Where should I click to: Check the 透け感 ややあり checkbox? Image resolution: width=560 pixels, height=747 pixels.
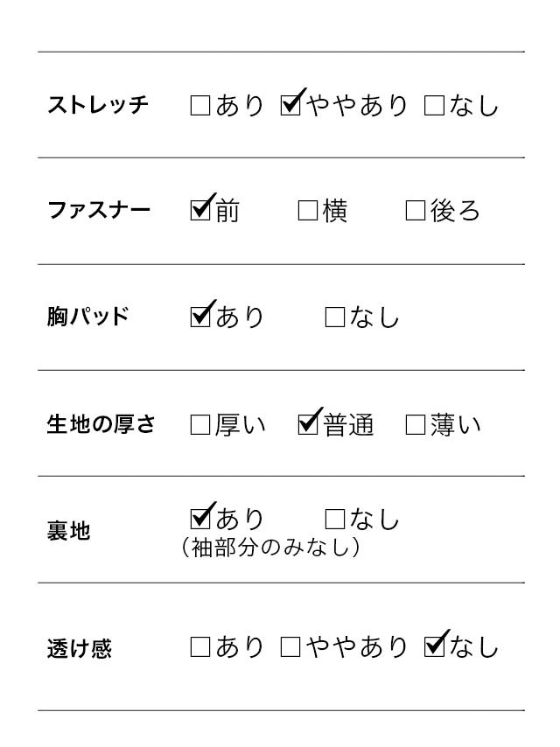pos(291,648)
